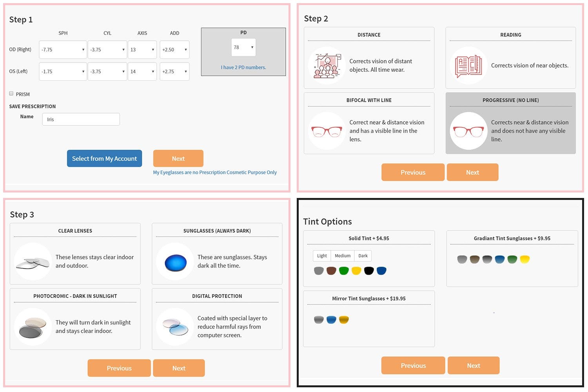Open the OD (Right) ADD dropdown showing +2.50

(174, 50)
